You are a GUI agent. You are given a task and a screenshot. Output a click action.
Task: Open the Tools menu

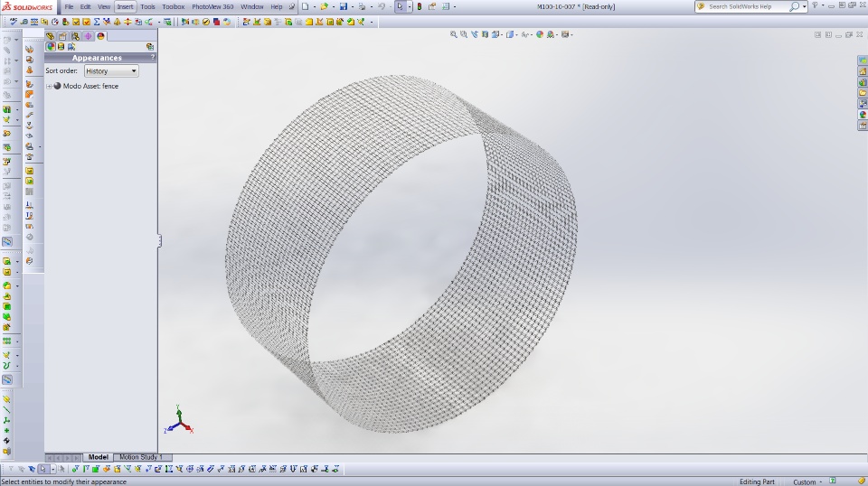(x=147, y=6)
